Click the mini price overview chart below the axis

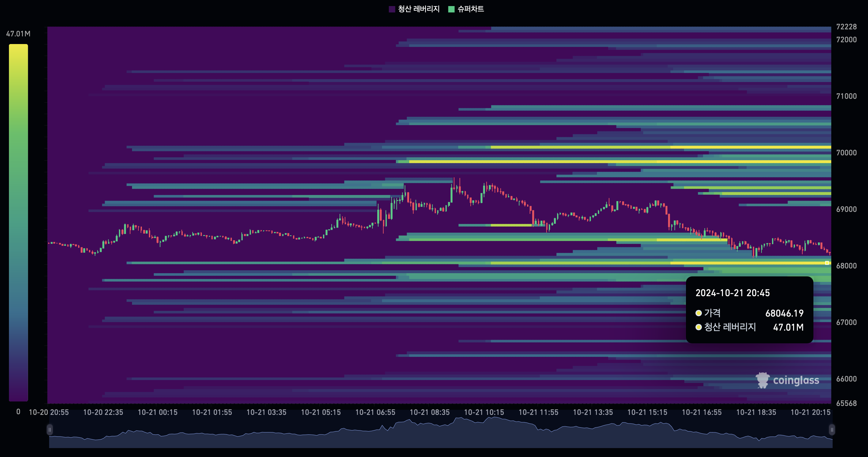441,432
